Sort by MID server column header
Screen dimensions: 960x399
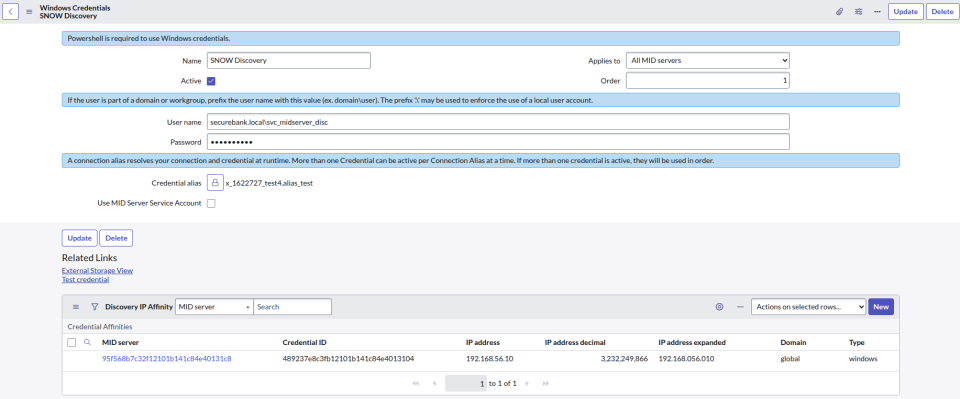click(x=121, y=343)
